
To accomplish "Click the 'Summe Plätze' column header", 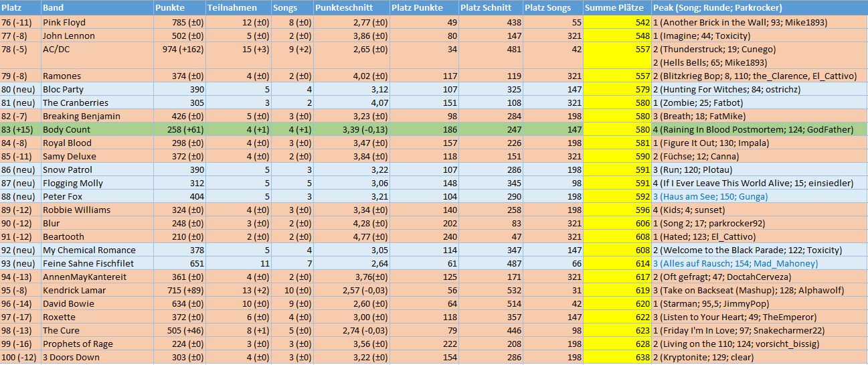I will coord(617,8).
